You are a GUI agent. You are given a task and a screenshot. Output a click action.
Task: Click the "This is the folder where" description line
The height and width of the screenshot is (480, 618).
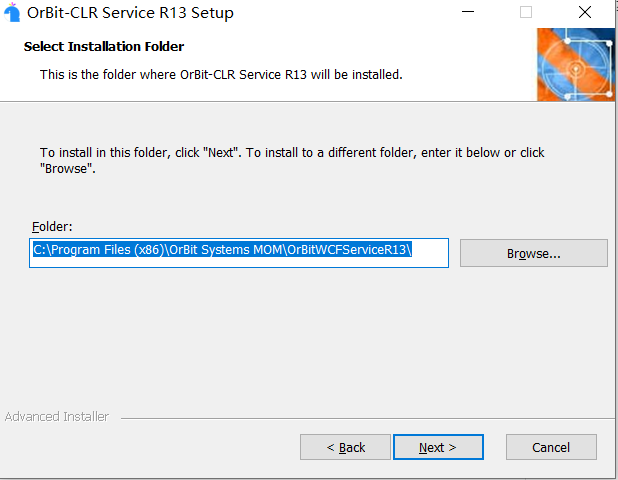click(221, 74)
